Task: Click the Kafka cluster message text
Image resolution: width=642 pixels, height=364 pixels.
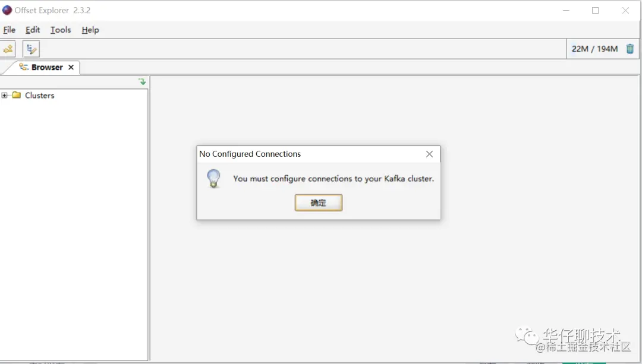Action: pos(333,179)
